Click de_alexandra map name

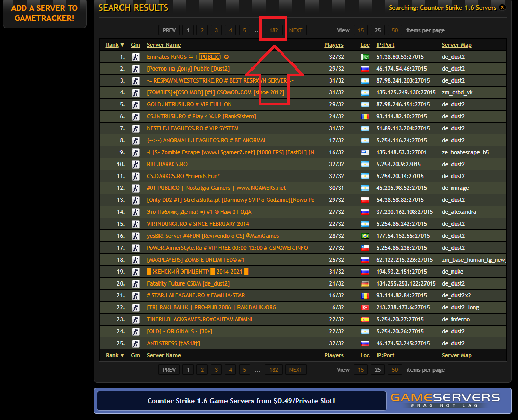(x=459, y=212)
